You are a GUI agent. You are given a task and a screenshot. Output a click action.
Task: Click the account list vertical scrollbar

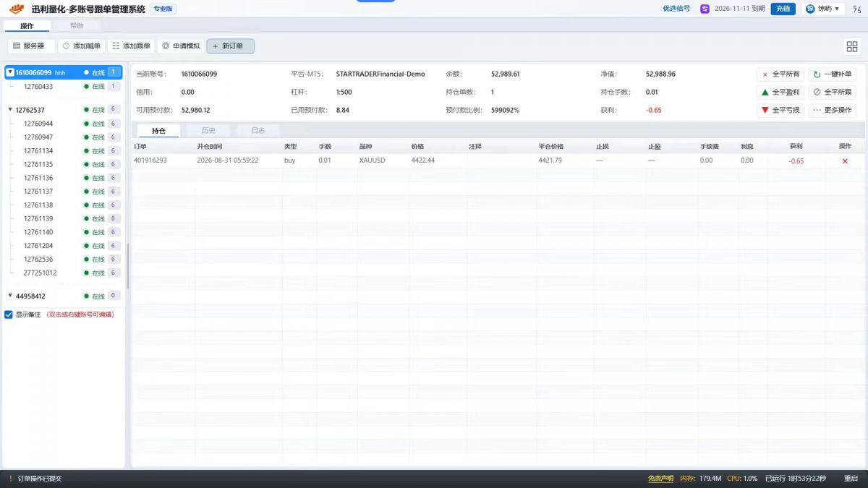tap(128, 266)
